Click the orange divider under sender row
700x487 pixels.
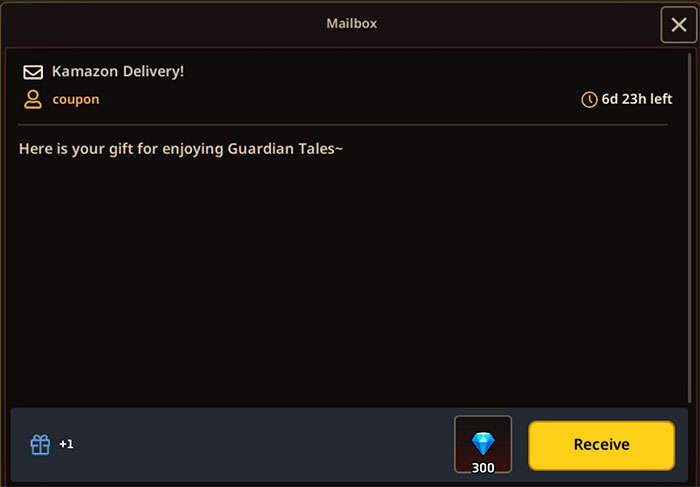(x=342, y=125)
